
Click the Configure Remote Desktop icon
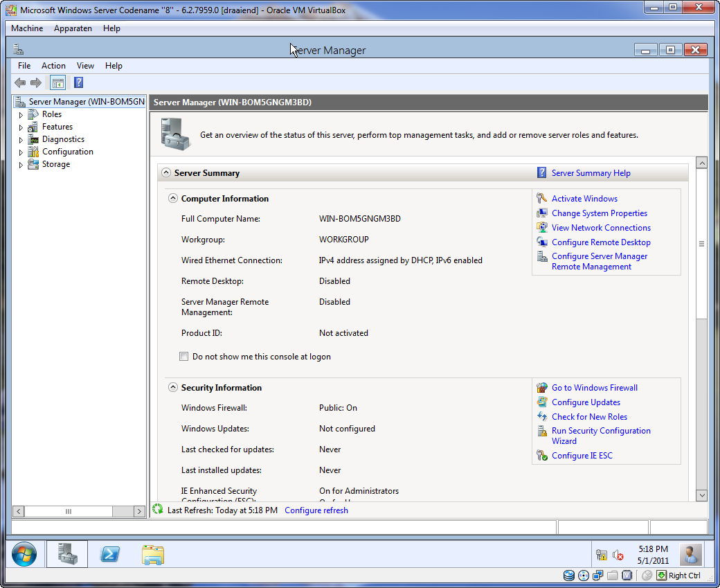pos(542,242)
